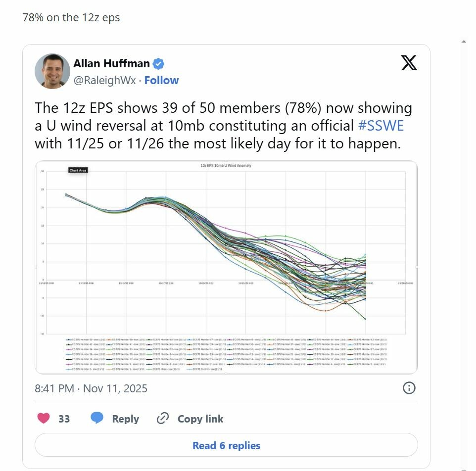
Task: Click the Chart Area tooltip label
Action: coord(78,170)
